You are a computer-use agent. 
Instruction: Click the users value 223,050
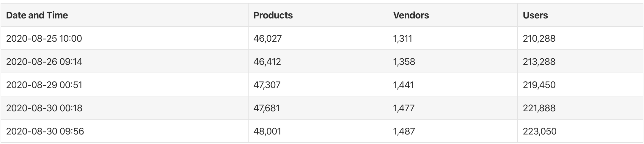(x=539, y=131)
